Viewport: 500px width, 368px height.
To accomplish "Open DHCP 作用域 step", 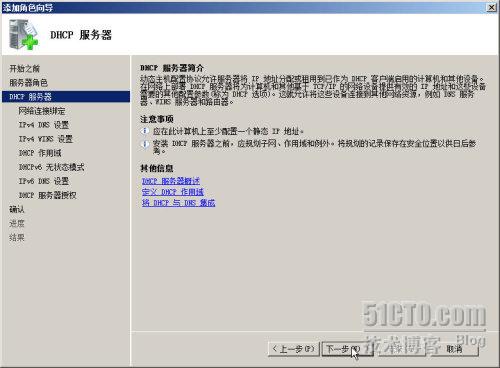I will pyautogui.click(x=40, y=153).
